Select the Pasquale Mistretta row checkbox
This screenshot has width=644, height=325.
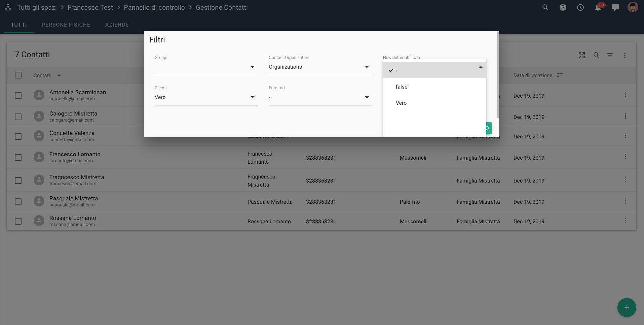click(x=18, y=202)
